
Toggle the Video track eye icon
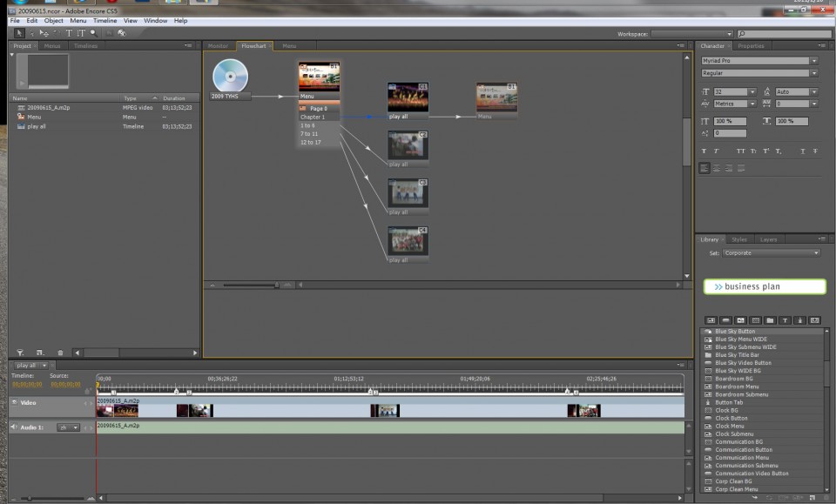[14, 402]
